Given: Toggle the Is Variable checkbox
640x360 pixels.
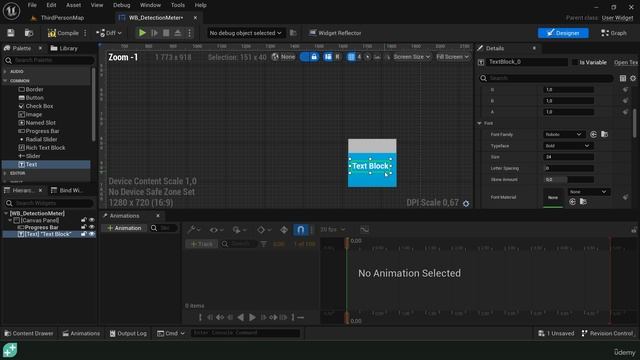Looking at the screenshot, I should pyautogui.click(x=575, y=62).
